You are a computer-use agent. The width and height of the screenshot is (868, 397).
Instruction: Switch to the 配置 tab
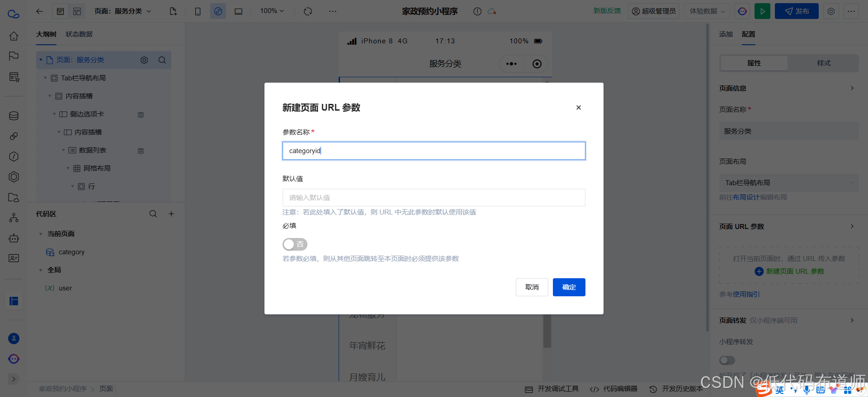749,34
